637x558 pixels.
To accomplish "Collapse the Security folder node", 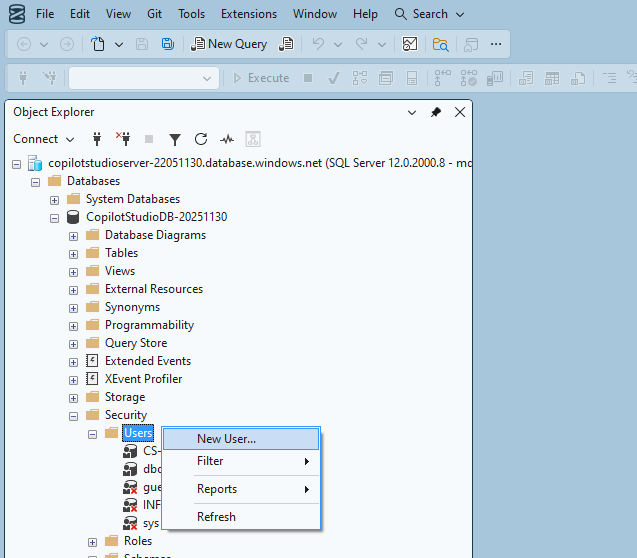I will coord(73,415).
